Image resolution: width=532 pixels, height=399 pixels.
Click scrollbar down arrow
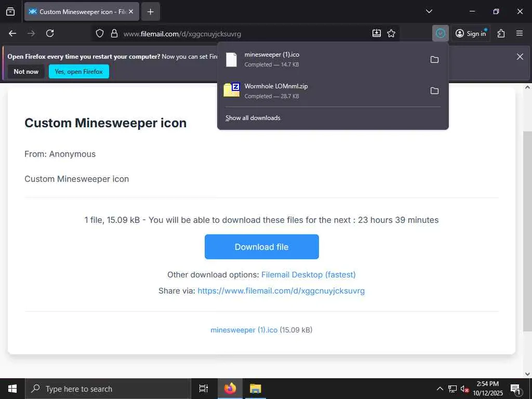[x=527, y=374]
